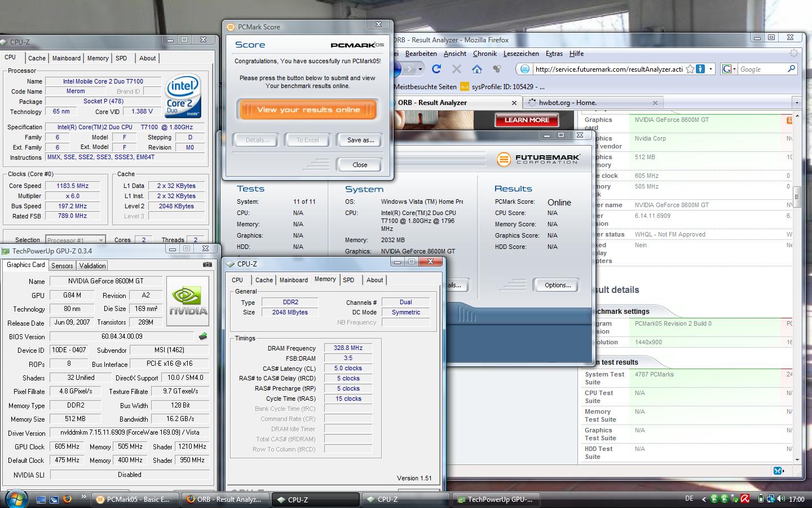
Task: Click the BIOS save chip icon in GPU-Z
Action: [x=203, y=336]
